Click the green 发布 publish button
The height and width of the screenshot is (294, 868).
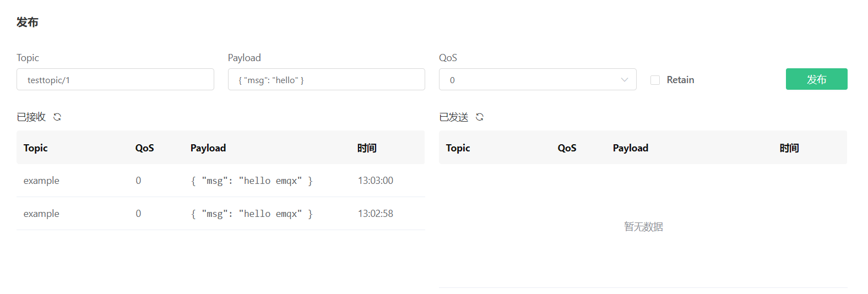[x=816, y=79]
